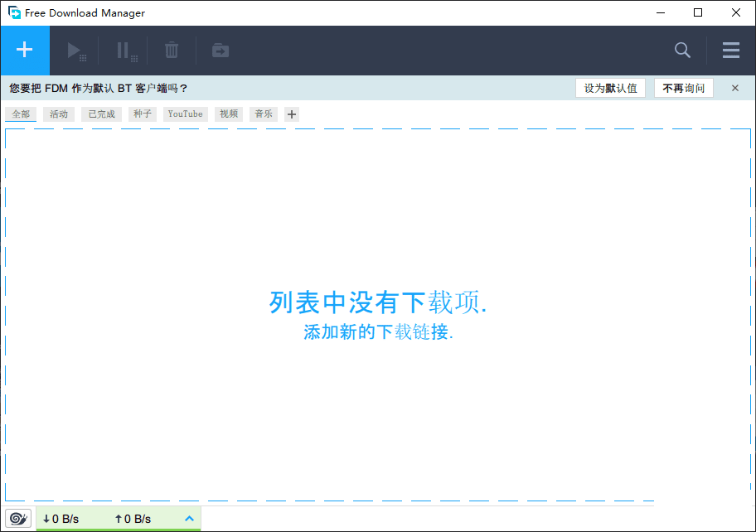The width and height of the screenshot is (756, 532).
Task: Click the 设为默认值 button
Action: [610, 88]
